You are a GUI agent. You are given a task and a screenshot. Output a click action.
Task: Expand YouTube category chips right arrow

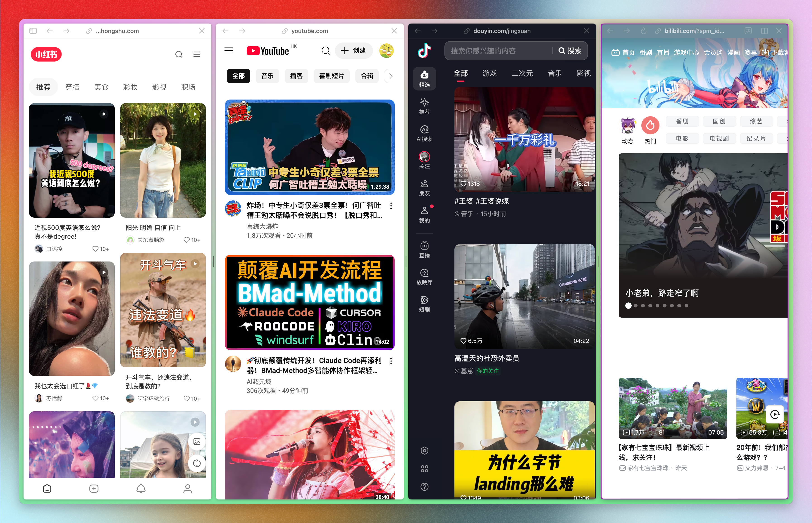point(391,76)
